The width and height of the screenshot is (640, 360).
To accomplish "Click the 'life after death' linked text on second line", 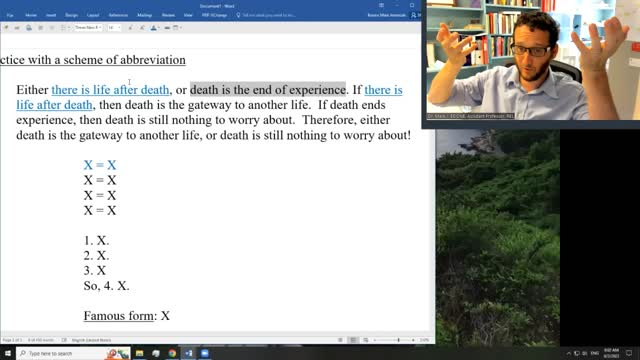I will [x=54, y=105].
